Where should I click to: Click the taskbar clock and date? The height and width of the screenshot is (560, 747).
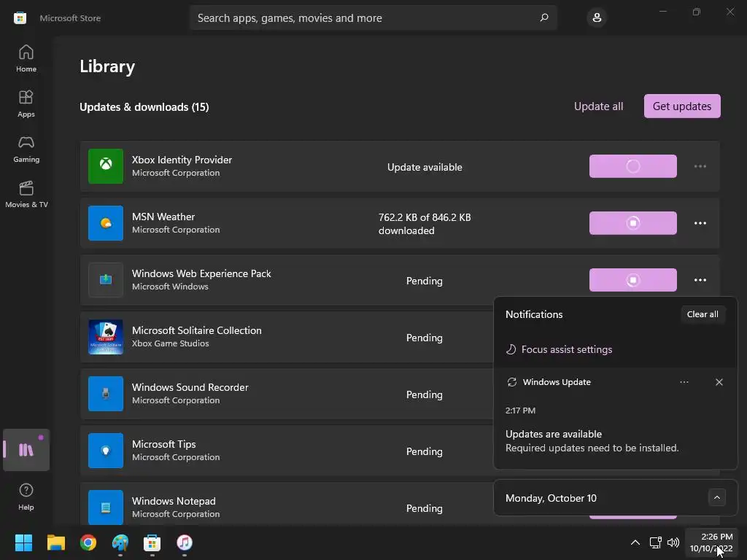click(711, 542)
